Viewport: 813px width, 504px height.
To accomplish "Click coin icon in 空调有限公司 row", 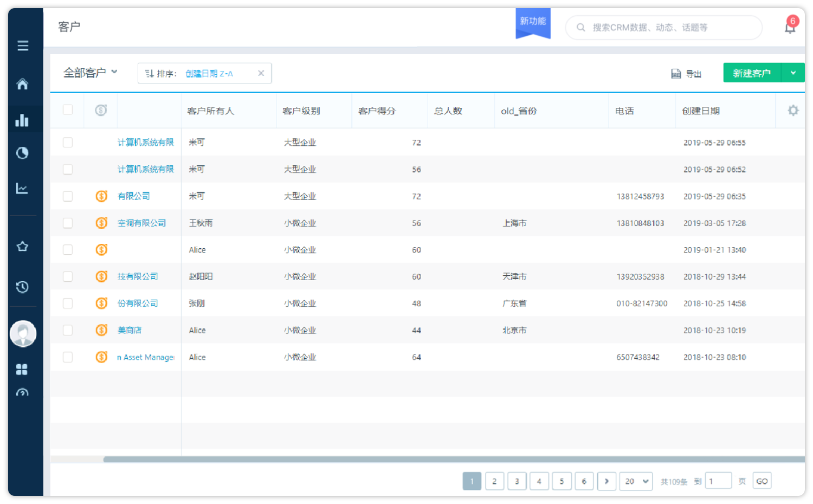I will (101, 223).
